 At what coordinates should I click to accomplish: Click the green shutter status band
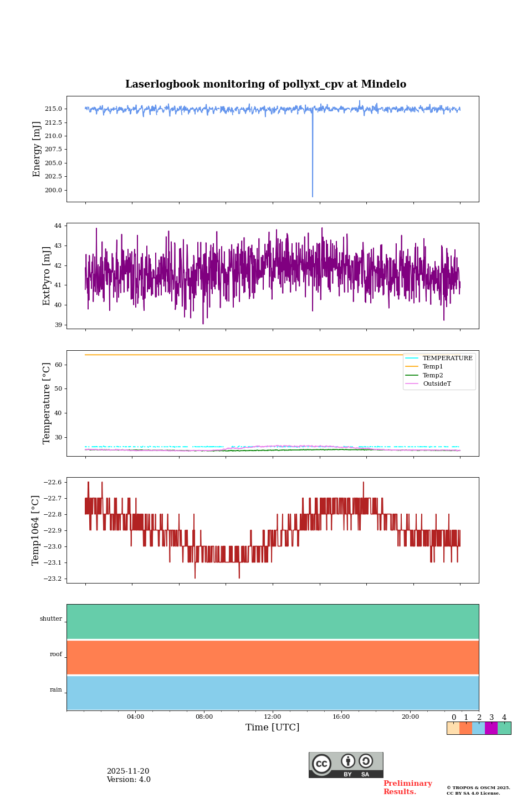pyautogui.click(x=273, y=621)
